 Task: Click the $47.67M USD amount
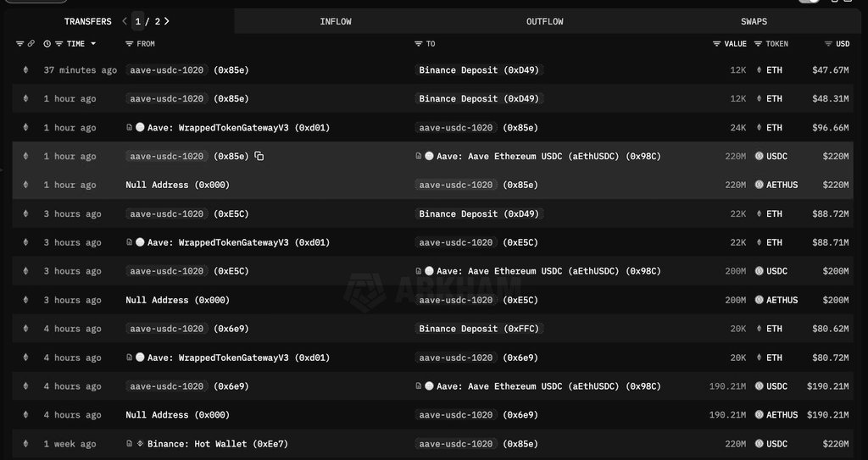point(831,69)
